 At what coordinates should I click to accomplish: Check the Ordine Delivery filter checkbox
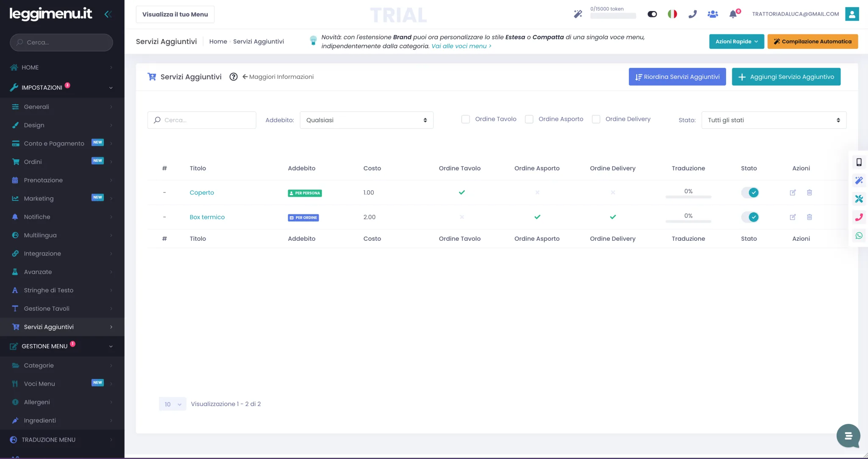click(x=596, y=120)
